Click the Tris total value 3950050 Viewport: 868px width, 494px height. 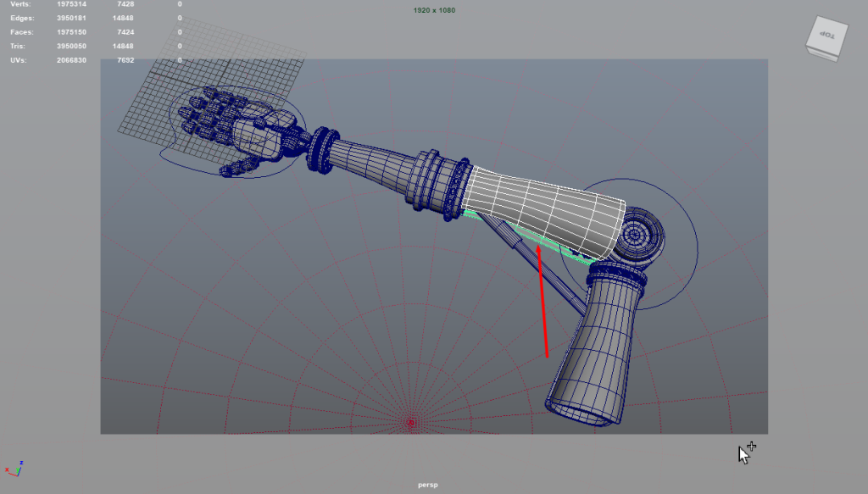[71, 46]
